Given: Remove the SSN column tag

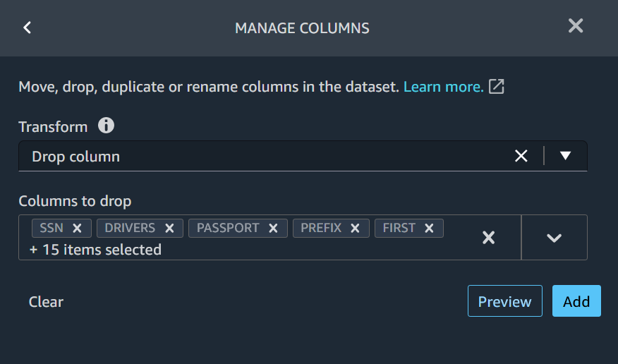Looking at the screenshot, I should 77,228.
